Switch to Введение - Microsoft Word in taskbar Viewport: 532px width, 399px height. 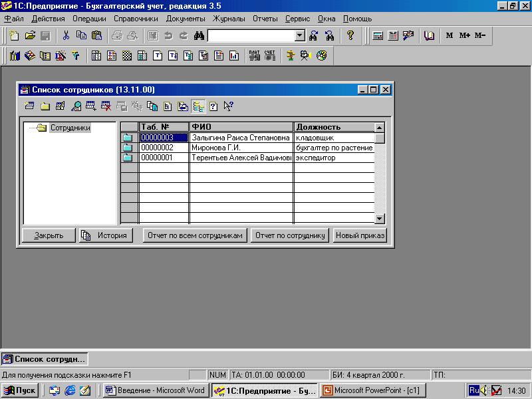[156, 390]
